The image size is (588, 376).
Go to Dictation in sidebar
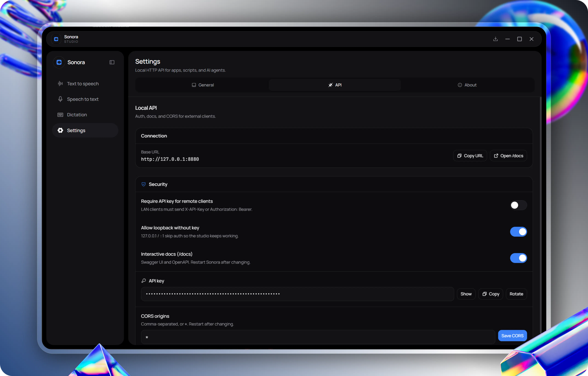coord(85,115)
